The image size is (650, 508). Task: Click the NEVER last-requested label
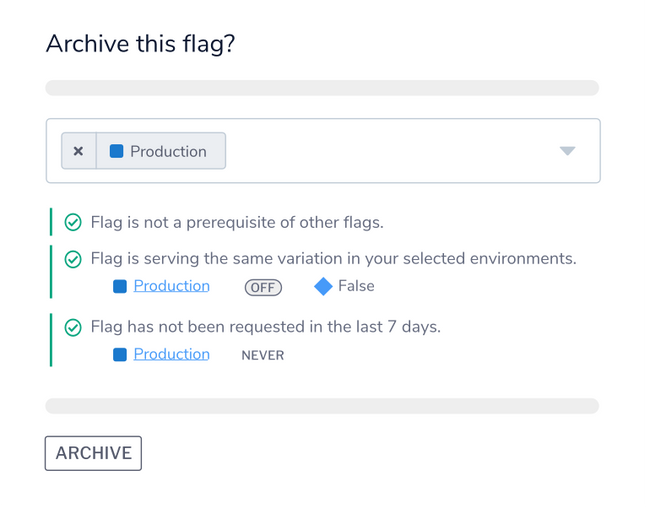click(x=262, y=355)
